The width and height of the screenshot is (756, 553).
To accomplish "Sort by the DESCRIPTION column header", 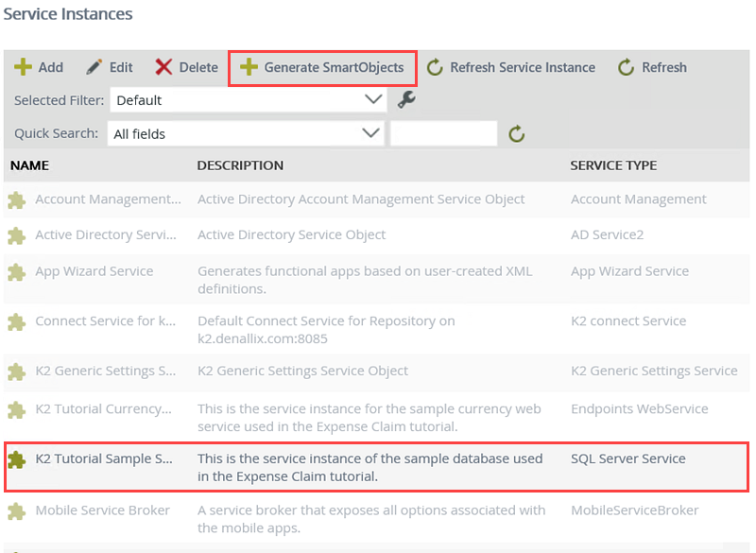I will tap(240, 165).
